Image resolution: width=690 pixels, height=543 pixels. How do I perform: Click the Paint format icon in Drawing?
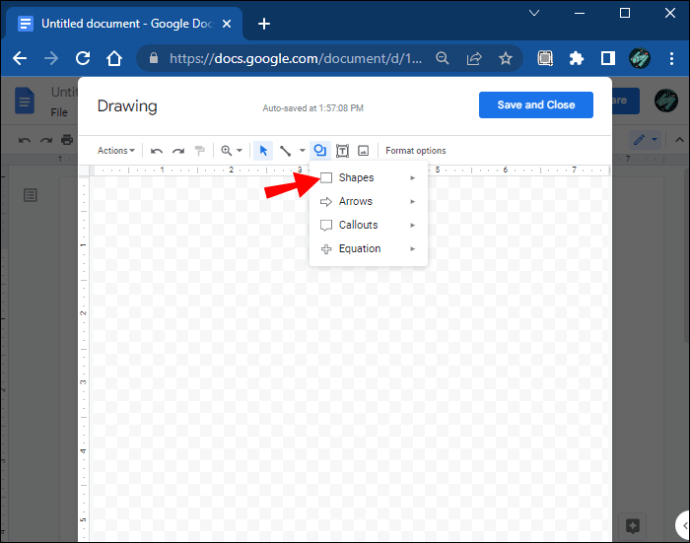coord(200,151)
